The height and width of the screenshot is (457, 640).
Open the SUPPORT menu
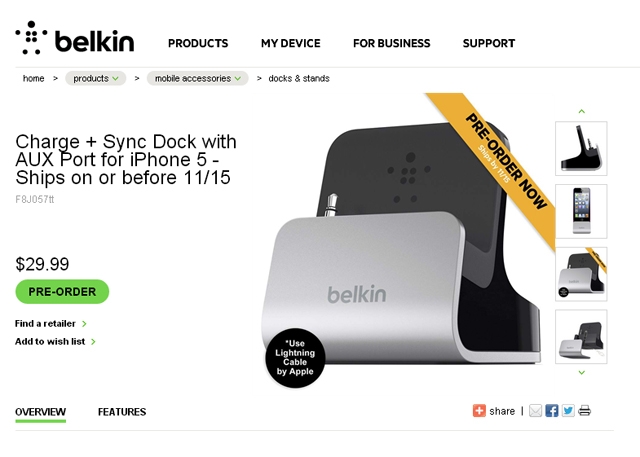click(x=489, y=43)
